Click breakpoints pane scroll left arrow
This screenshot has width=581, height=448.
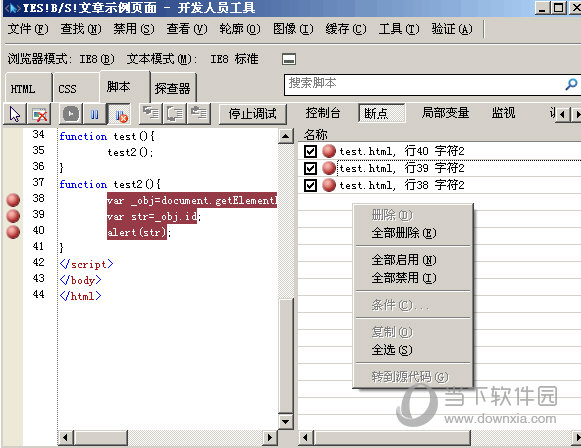point(305,438)
